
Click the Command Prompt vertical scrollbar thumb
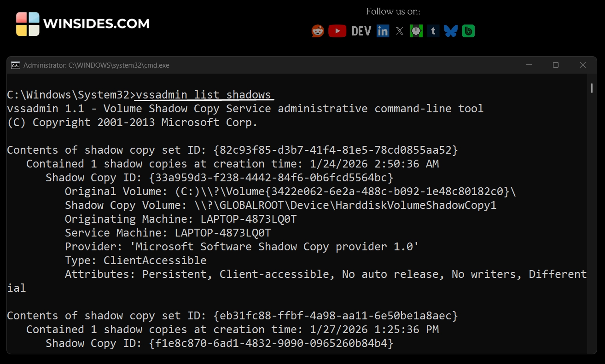[x=592, y=88]
